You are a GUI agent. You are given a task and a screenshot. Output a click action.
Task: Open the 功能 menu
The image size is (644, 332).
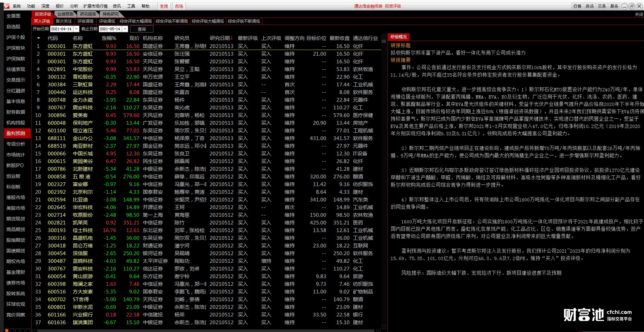click(31, 6)
